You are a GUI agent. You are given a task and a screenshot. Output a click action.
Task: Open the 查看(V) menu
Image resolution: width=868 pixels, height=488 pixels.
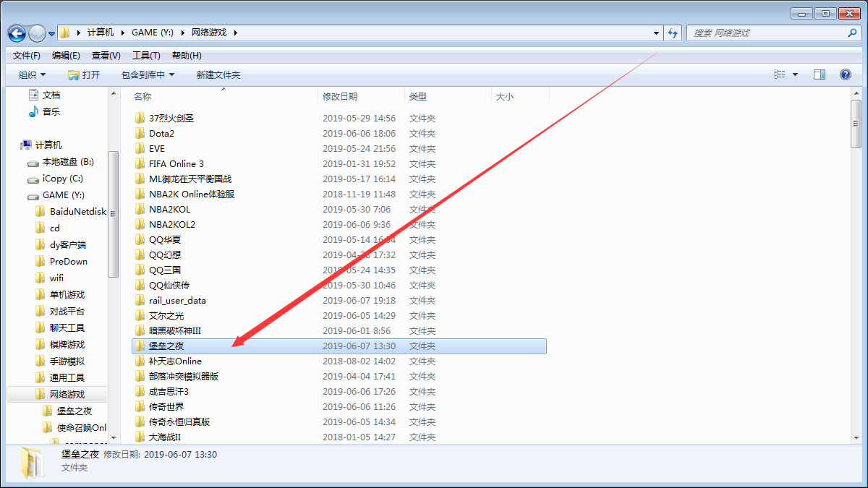(x=106, y=56)
